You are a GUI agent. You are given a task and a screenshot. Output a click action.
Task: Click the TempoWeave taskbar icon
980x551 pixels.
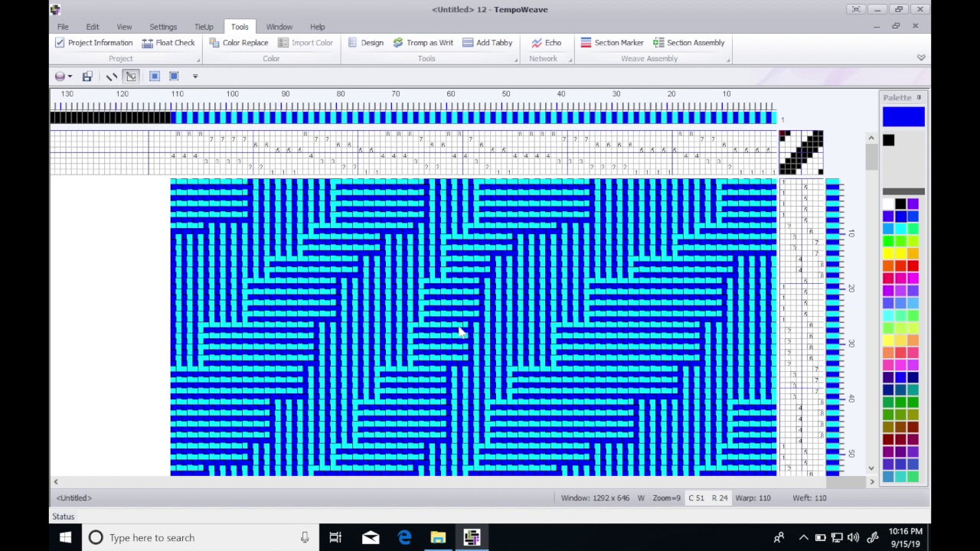472,537
